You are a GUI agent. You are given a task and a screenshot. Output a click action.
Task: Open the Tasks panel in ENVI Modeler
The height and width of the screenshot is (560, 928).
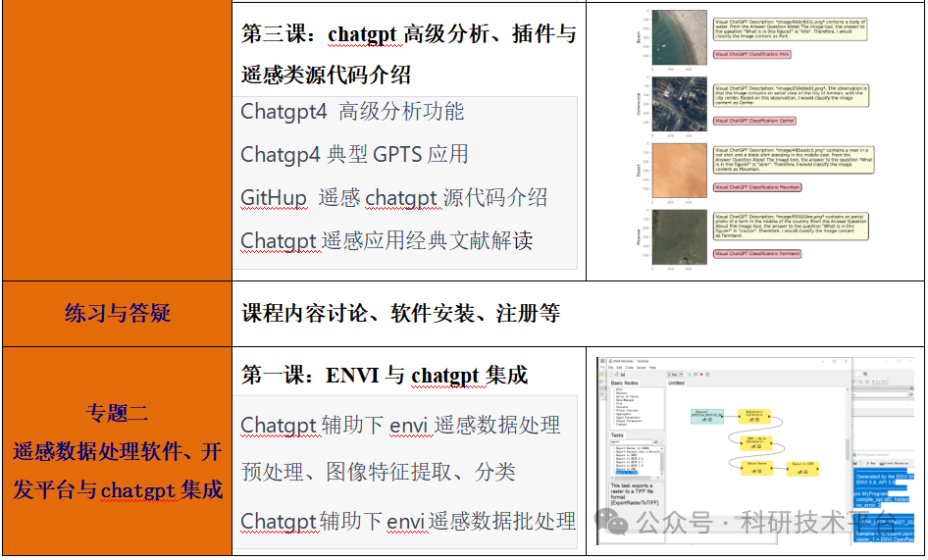pos(617,435)
